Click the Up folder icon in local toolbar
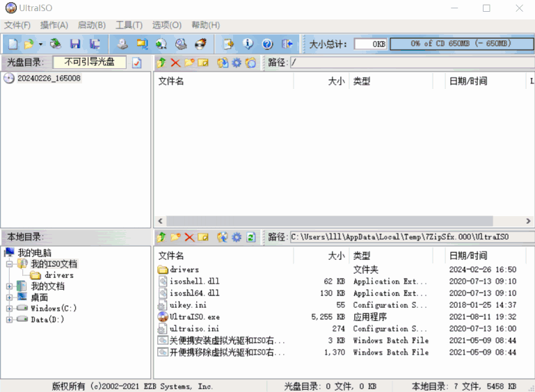 (161, 237)
